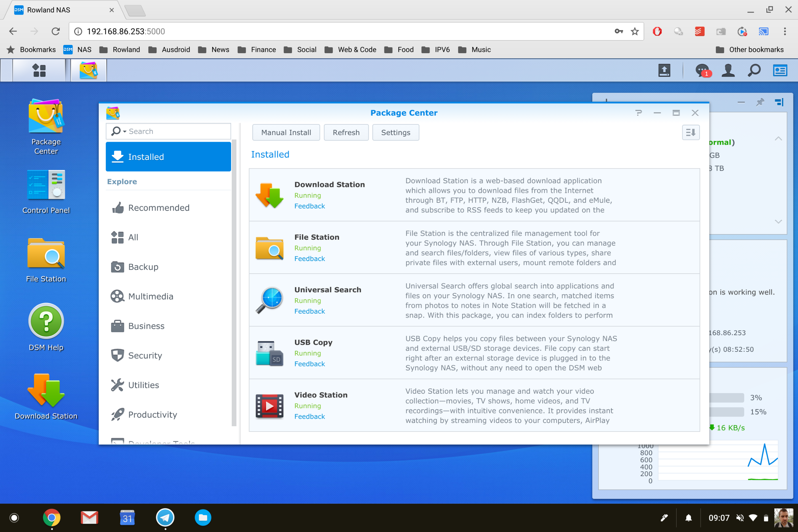Click the Package Center search field
Image resolution: width=798 pixels, height=532 pixels.
pos(168,131)
